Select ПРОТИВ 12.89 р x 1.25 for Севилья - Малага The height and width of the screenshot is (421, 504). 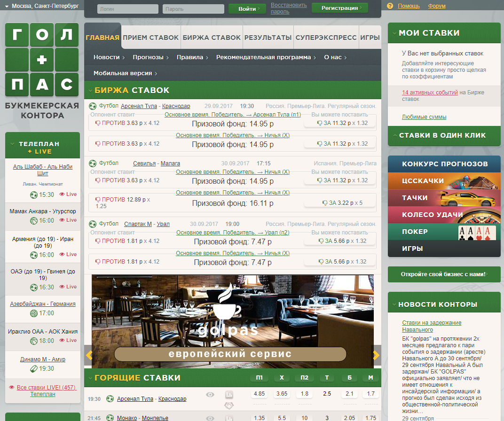click(x=123, y=203)
